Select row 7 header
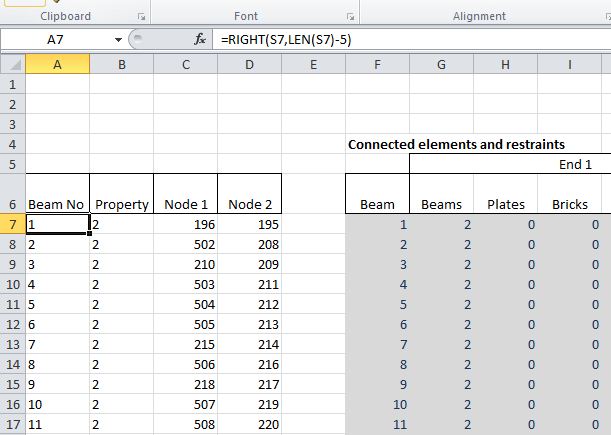Screen dimensions: 611x435 click(12, 225)
